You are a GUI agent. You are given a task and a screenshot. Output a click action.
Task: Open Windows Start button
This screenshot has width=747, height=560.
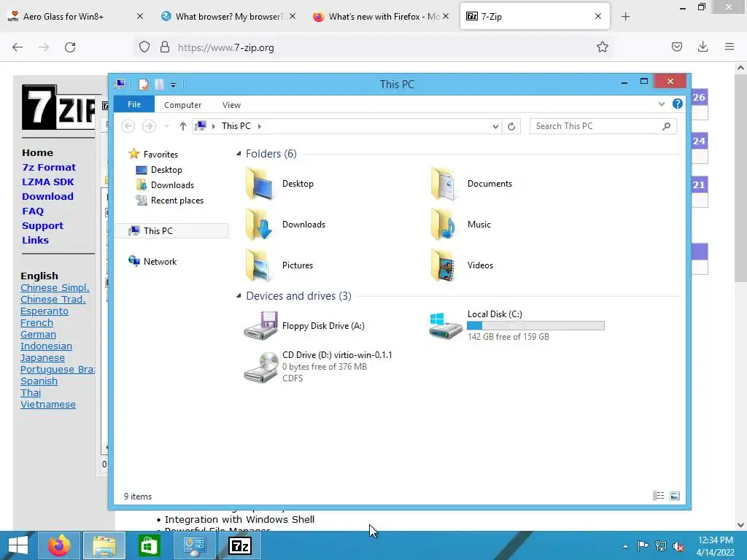18,545
